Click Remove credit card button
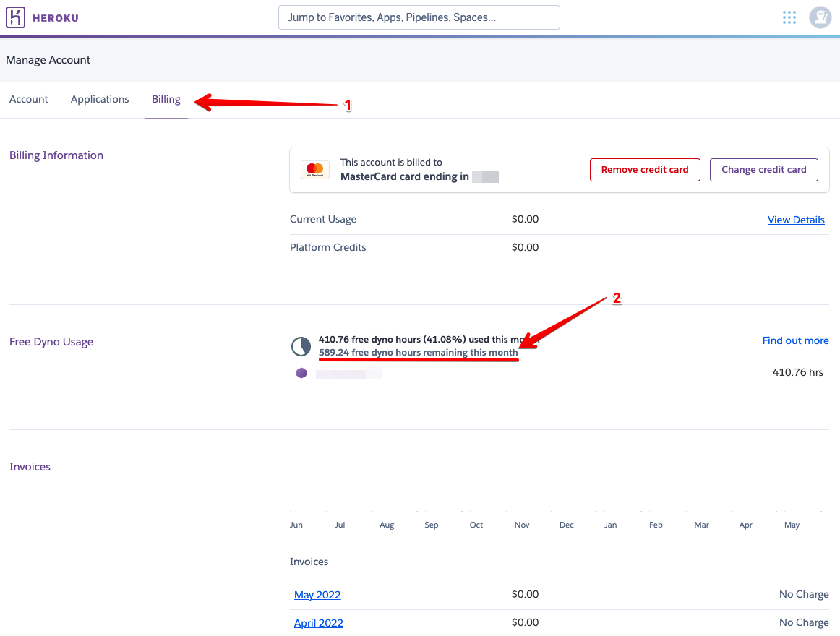The width and height of the screenshot is (840, 636). [645, 170]
